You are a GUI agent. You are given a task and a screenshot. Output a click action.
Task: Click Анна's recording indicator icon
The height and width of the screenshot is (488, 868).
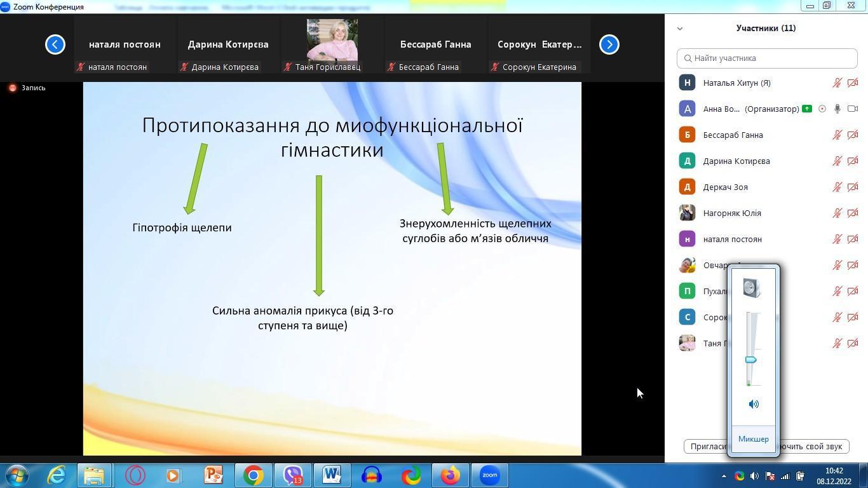click(822, 109)
